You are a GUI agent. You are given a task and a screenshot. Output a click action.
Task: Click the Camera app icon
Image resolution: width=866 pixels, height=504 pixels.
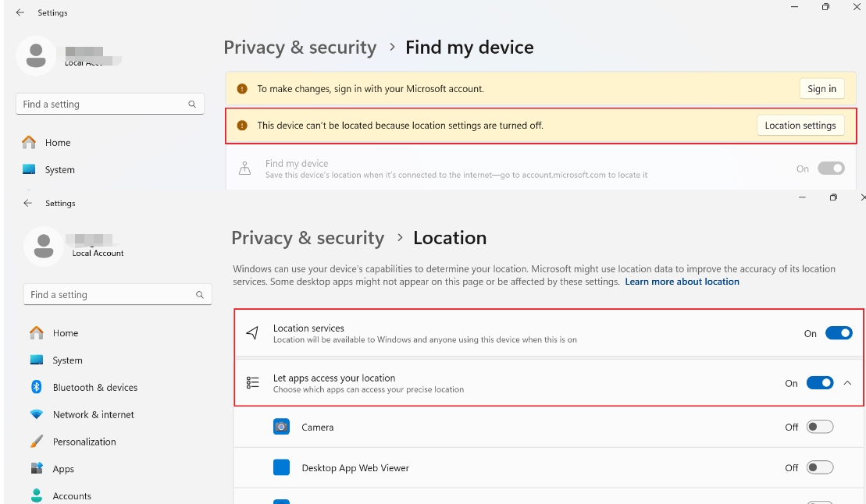tap(281, 427)
